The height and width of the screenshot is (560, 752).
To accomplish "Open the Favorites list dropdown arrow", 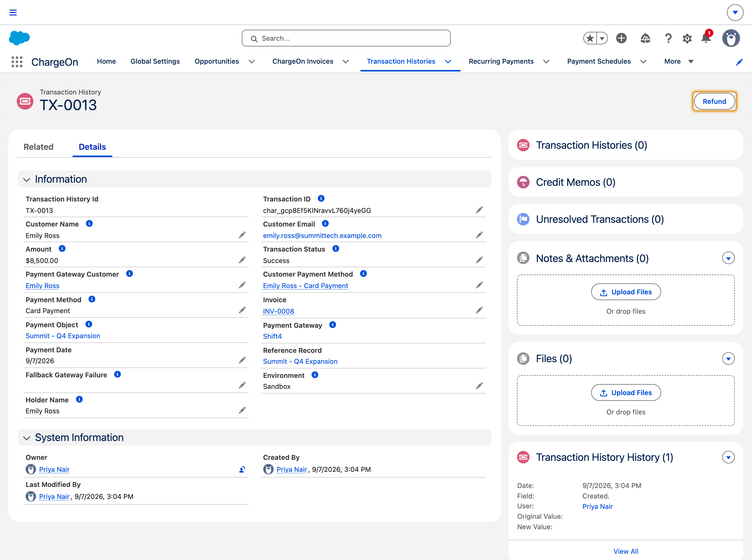I will pyautogui.click(x=602, y=38).
